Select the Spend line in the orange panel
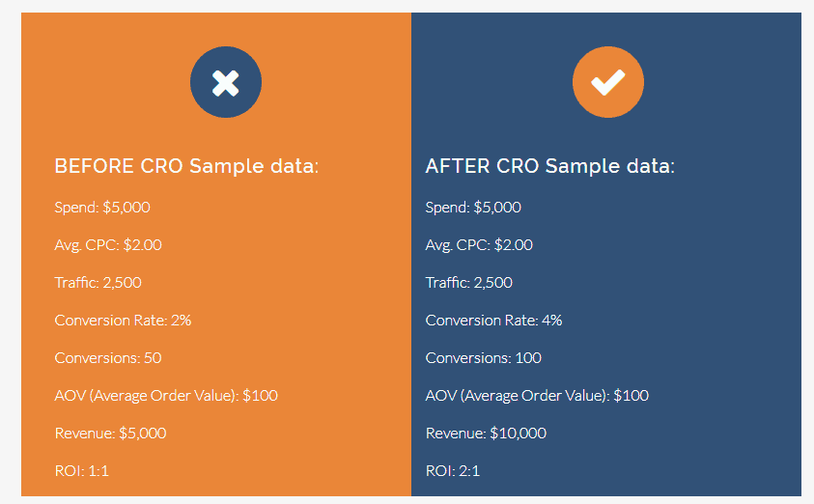 pyautogui.click(x=102, y=208)
